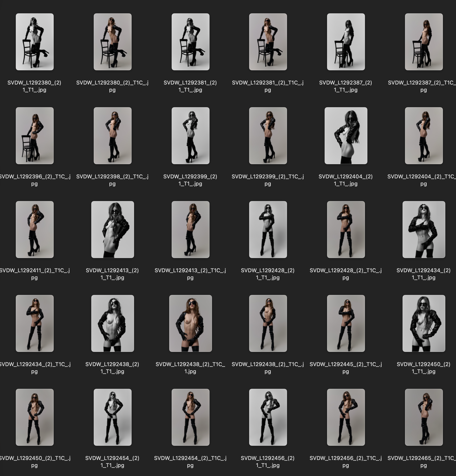
Task: Click the thumbnail for SVDW_L1292398_(2)_T1C_.jpg
Action: click(112, 135)
